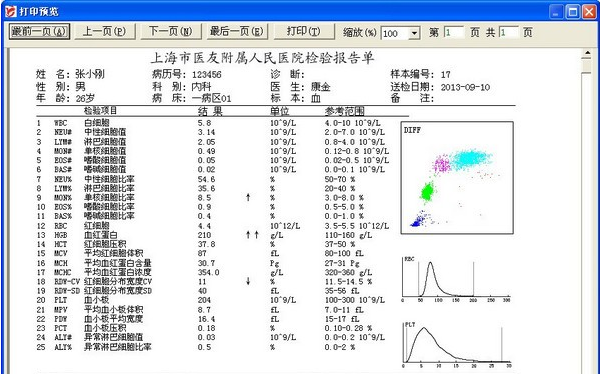Click medical record number 123456
This screenshot has width=600, height=374.
(207, 75)
